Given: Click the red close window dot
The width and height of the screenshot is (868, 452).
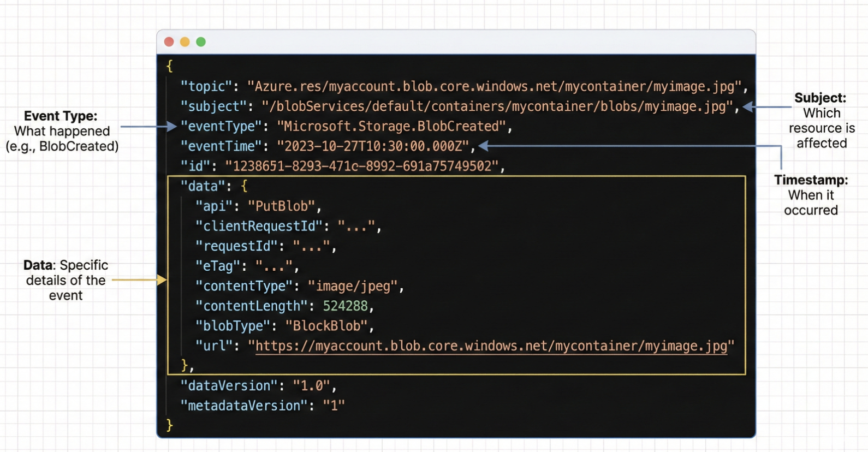Looking at the screenshot, I should pyautogui.click(x=169, y=42).
